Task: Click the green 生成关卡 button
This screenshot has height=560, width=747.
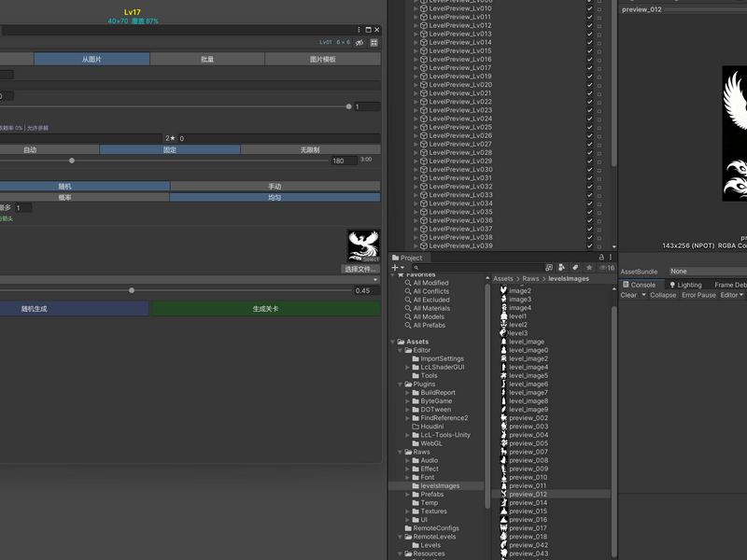Action: coord(265,309)
